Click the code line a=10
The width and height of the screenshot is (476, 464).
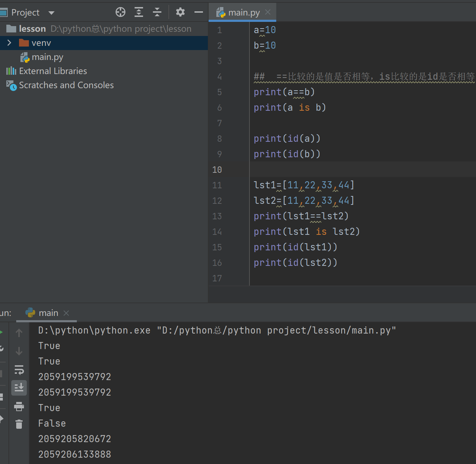coord(265,30)
